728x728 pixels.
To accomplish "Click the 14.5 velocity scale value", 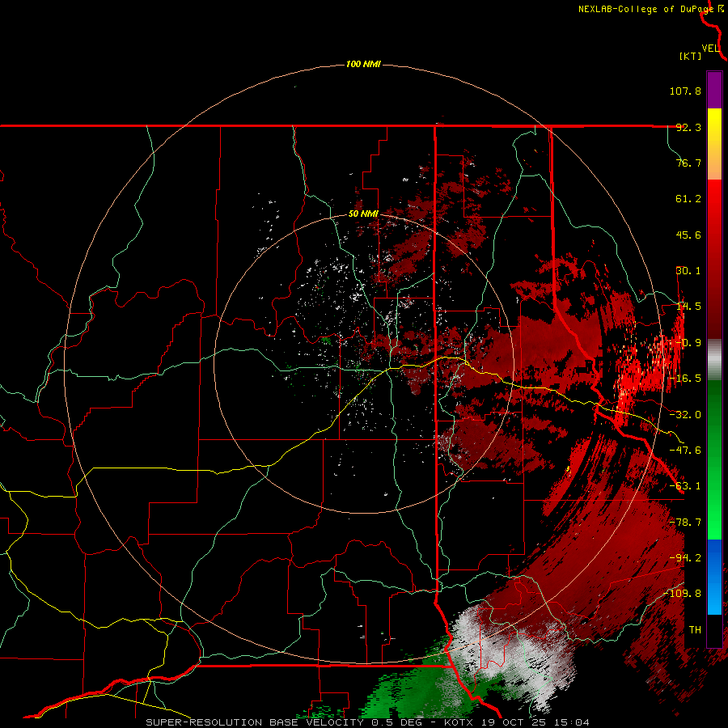I will pos(688,307).
